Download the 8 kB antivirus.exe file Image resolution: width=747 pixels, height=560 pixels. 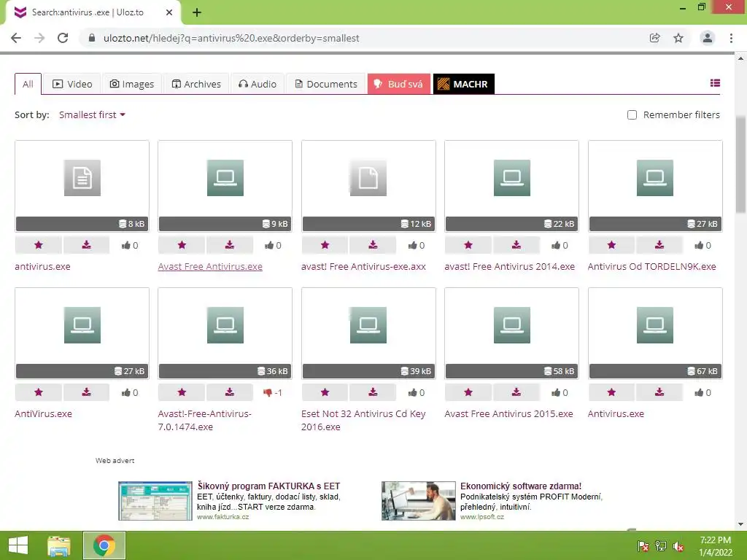86,245
